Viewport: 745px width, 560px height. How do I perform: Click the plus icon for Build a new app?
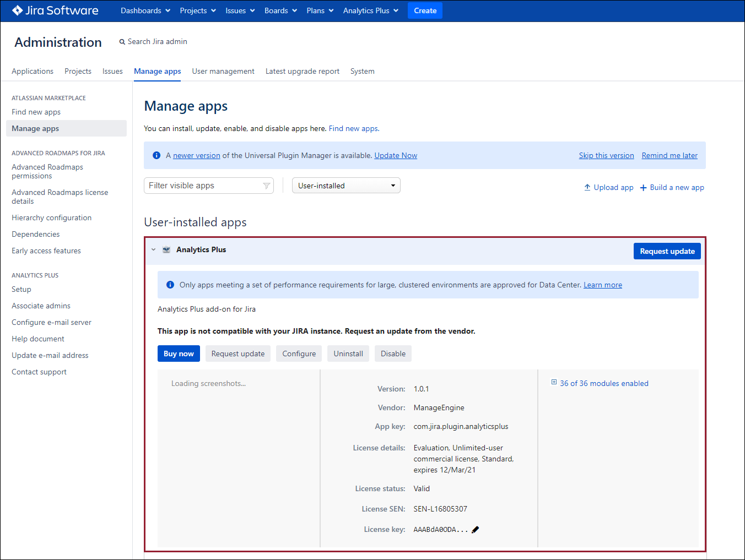pyautogui.click(x=643, y=188)
